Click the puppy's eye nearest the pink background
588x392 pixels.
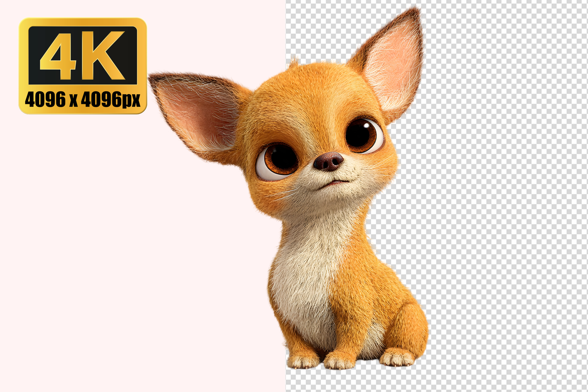click(x=278, y=160)
